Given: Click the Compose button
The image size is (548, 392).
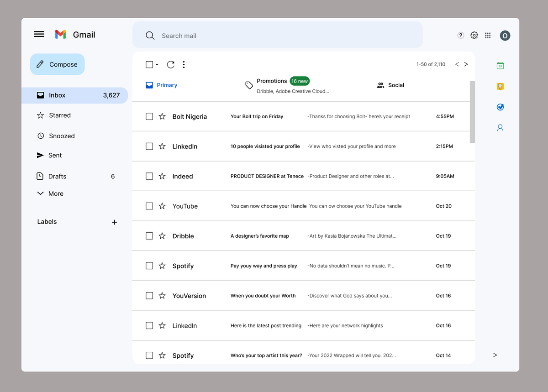Looking at the screenshot, I should point(58,64).
